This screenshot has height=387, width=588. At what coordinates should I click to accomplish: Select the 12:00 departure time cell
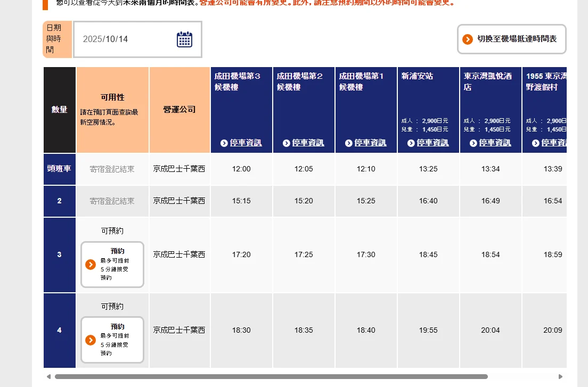(241, 169)
